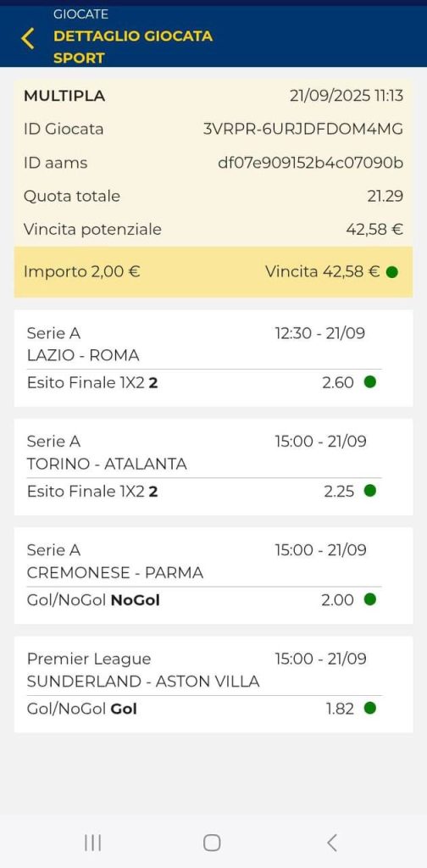Open Android recent apps button
This screenshot has width=427, height=868.
pos(92,843)
